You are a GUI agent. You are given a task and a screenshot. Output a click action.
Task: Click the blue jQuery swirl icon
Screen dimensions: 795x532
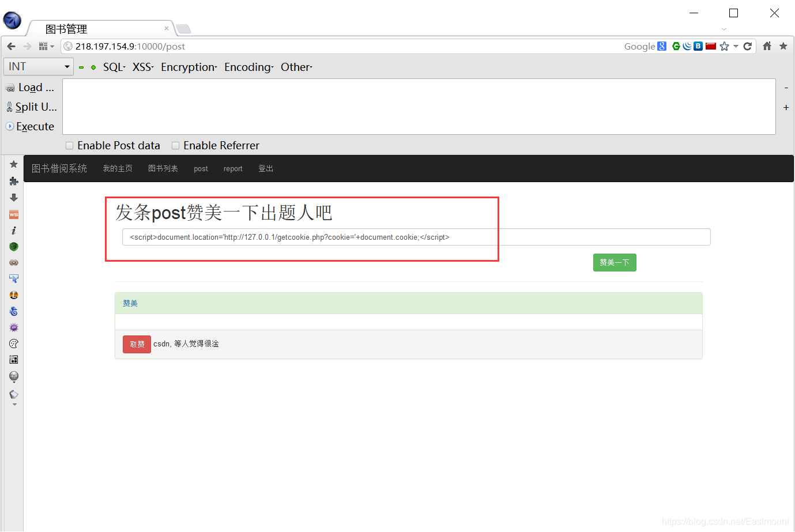(687, 46)
